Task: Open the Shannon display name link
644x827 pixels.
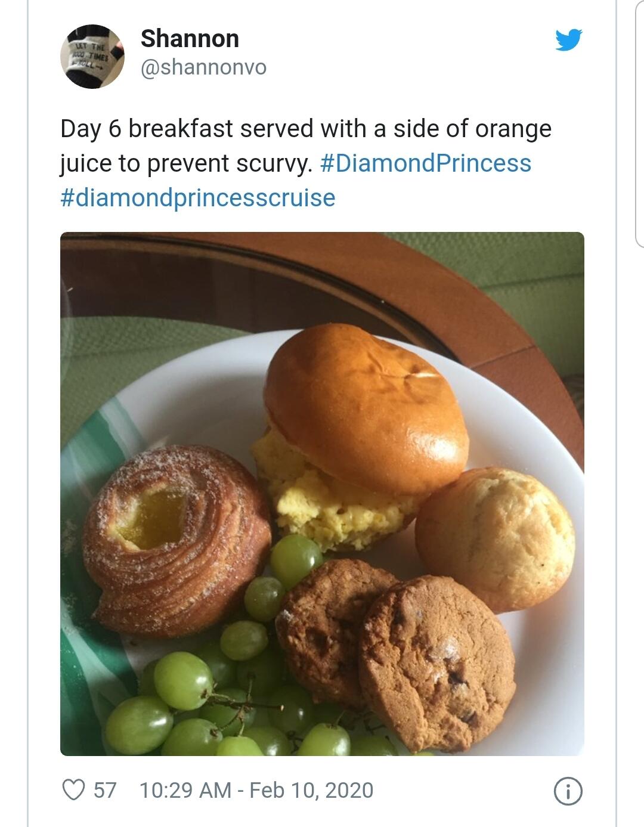Action: pos(190,39)
